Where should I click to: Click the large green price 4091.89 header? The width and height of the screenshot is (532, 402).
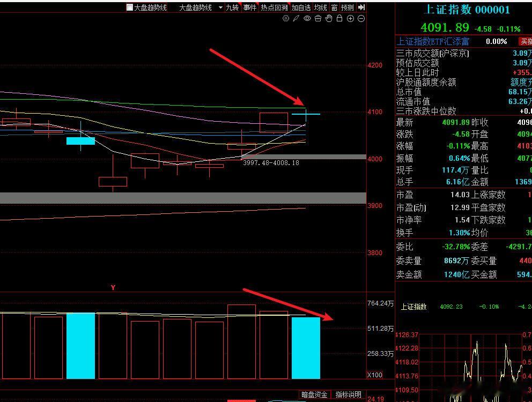(445, 27)
